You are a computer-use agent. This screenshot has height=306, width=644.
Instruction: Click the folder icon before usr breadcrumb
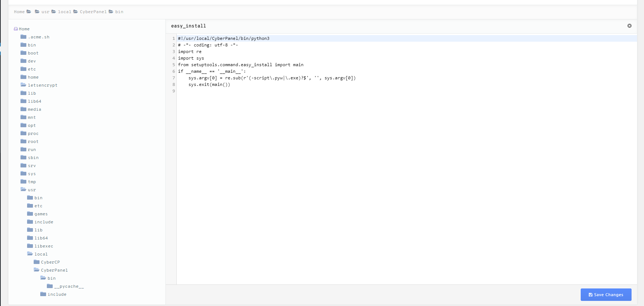tap(37, 12)
